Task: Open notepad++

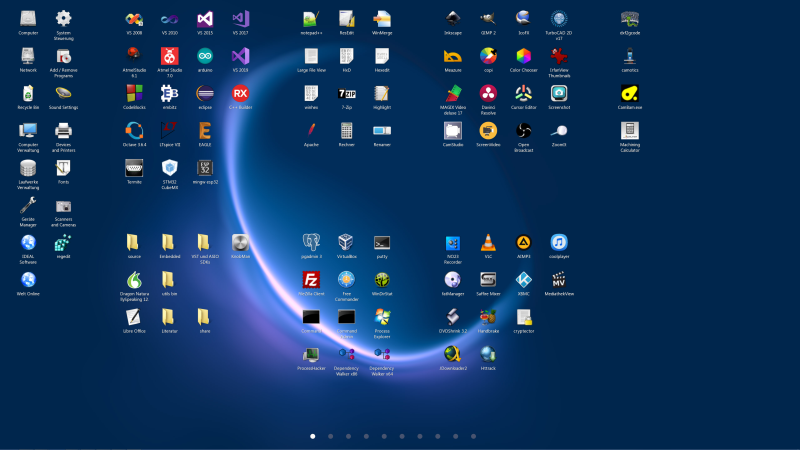Action: coord(311,19)
